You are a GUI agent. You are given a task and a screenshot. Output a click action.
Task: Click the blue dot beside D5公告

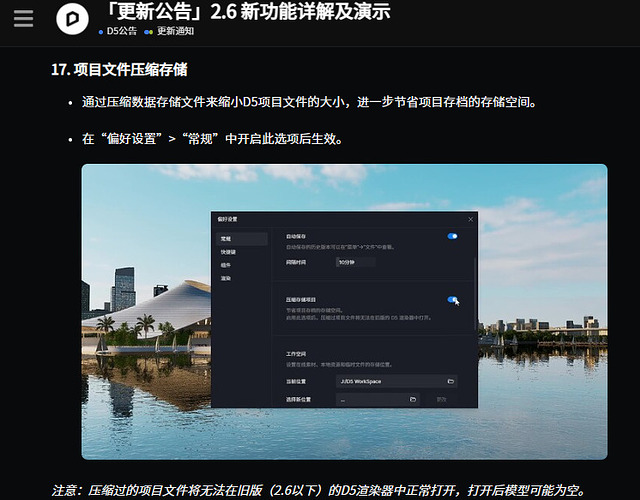101,32
